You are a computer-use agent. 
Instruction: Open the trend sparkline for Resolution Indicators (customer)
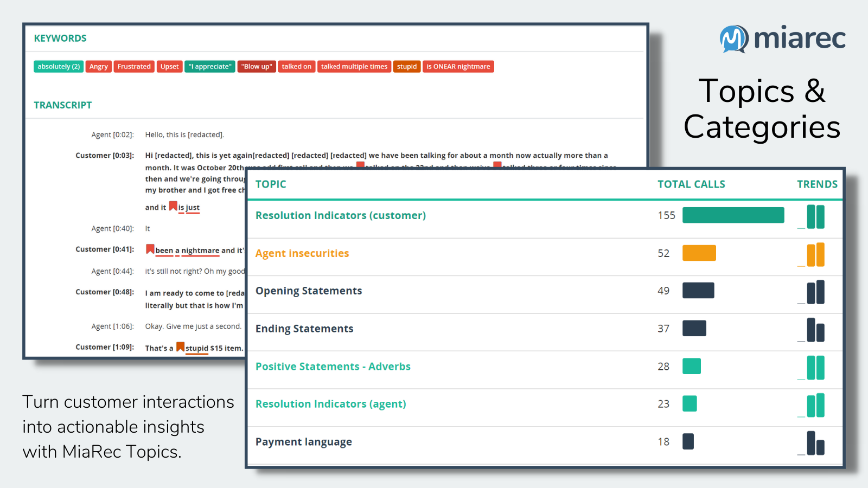point(815,216)
